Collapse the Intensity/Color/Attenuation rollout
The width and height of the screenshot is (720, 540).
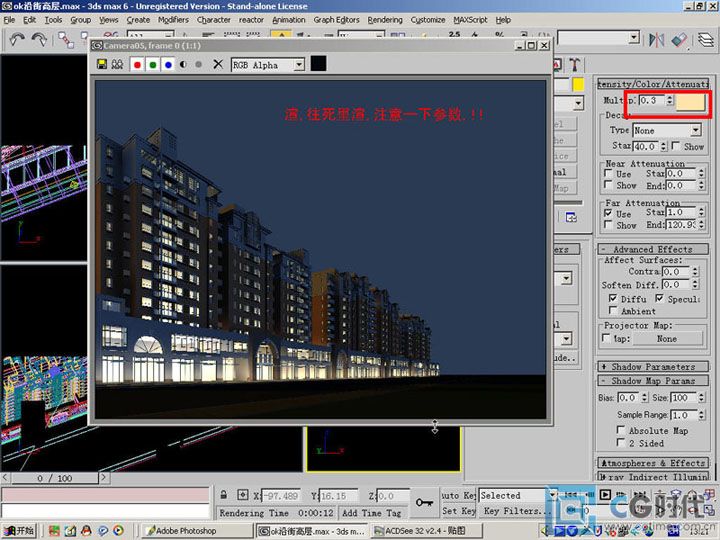point(652,84)
